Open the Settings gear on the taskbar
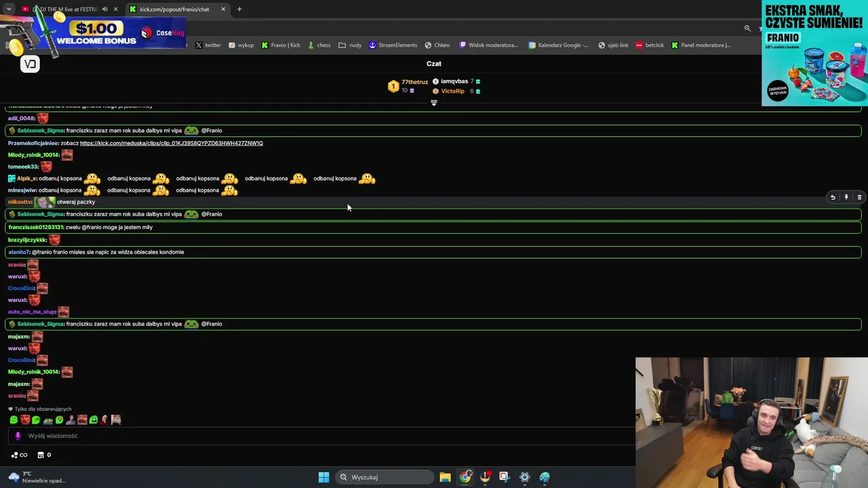 [x=524, y=477]
